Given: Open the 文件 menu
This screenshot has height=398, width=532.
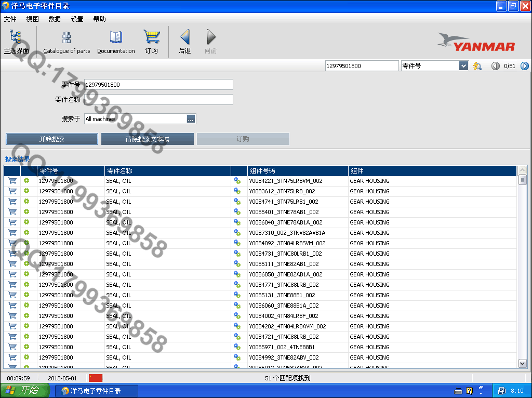Looking at the screenshot, I should click(10, 19).
